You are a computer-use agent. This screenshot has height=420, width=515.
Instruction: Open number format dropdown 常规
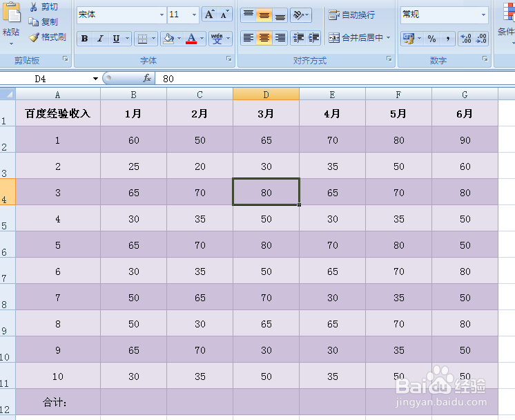483,15
